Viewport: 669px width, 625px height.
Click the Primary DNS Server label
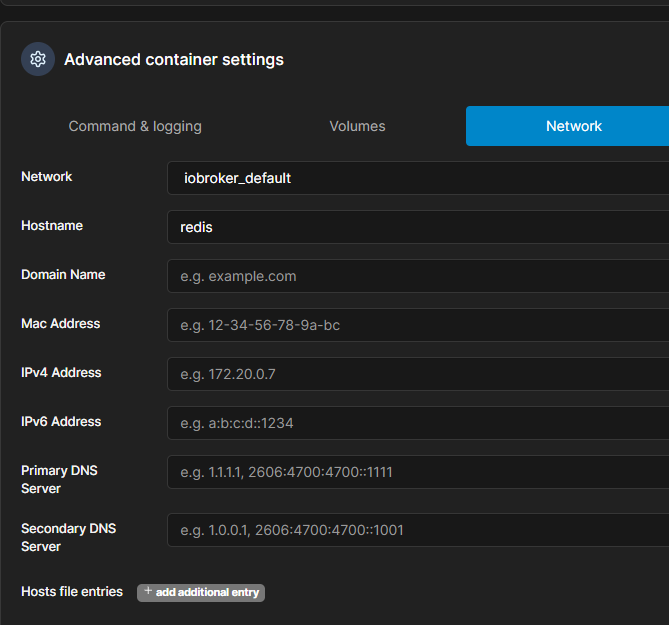click(x=59, y=479)
